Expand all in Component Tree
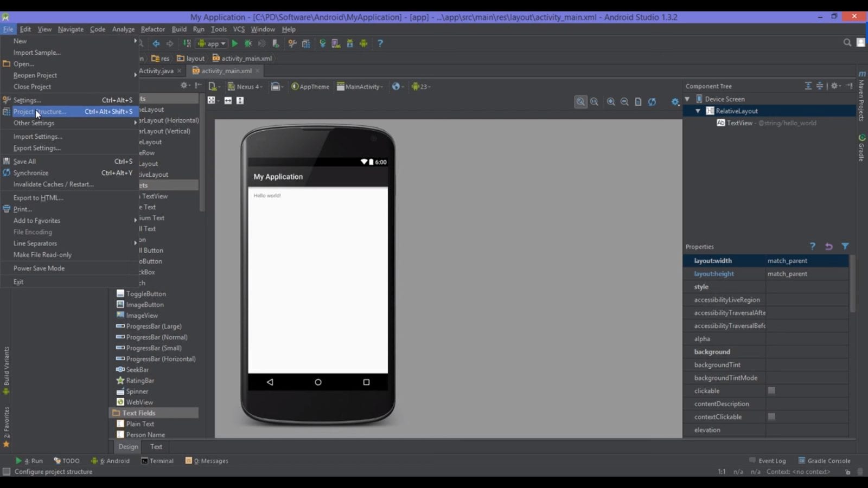Screen dimensions: 868x488 [x=808, y=86]
